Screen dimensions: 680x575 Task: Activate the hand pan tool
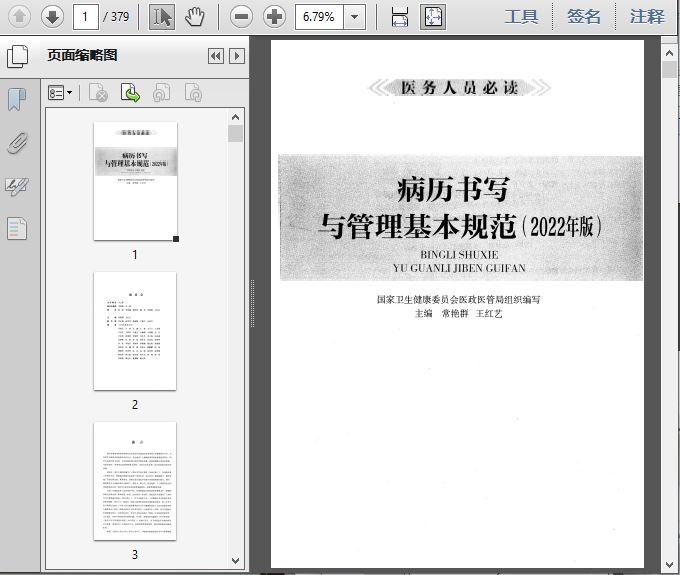[195, 17]
